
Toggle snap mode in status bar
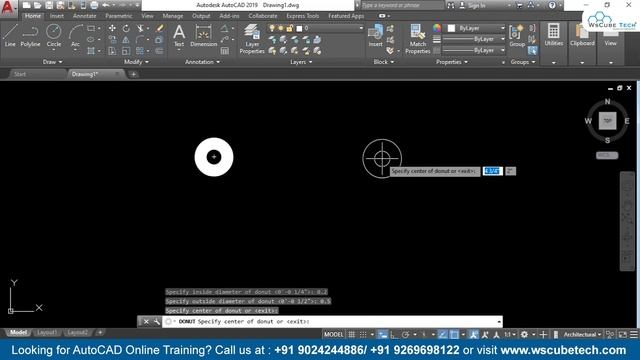coord(363,335)
